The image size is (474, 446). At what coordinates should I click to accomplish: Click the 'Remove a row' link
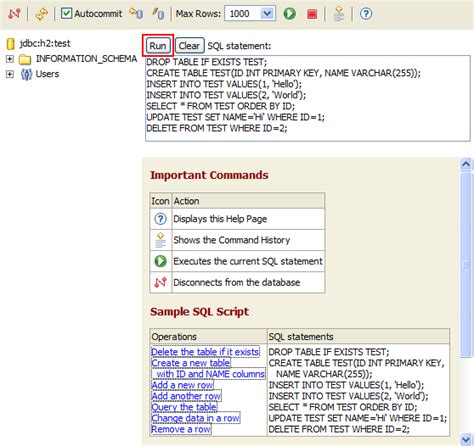tap(181, 429)
